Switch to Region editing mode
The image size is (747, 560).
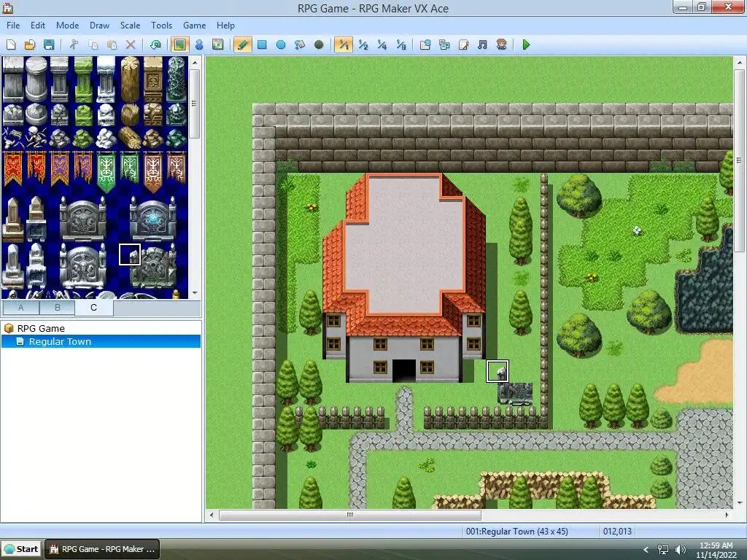pos(217,44)
